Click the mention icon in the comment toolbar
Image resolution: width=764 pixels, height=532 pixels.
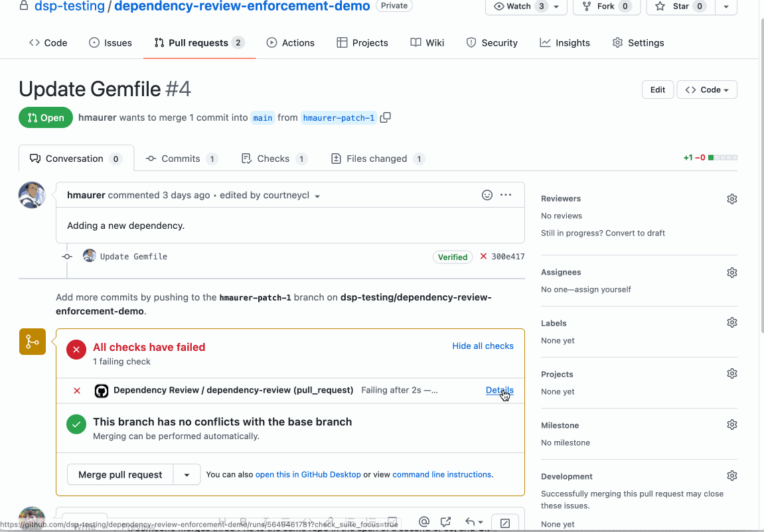424,522
